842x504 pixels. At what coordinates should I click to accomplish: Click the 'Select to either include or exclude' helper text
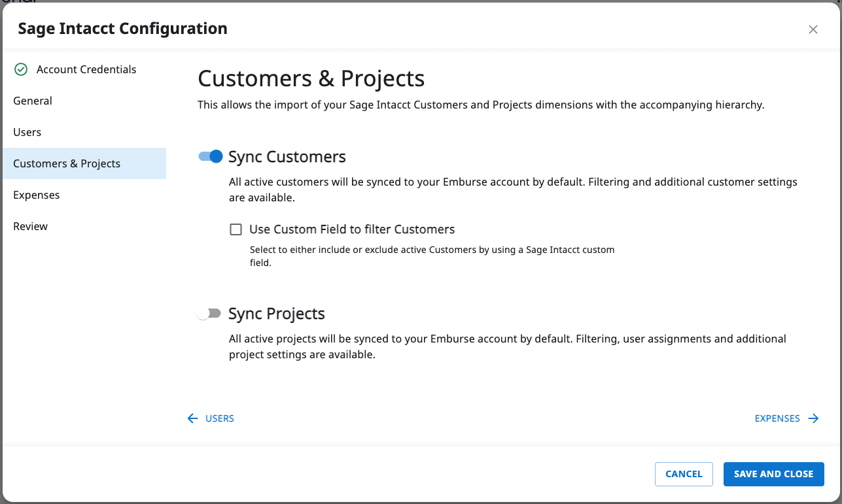coord(432,256)
